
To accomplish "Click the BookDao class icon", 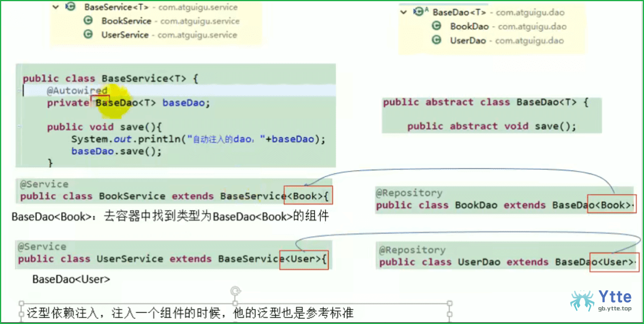I will pos(436,26).
